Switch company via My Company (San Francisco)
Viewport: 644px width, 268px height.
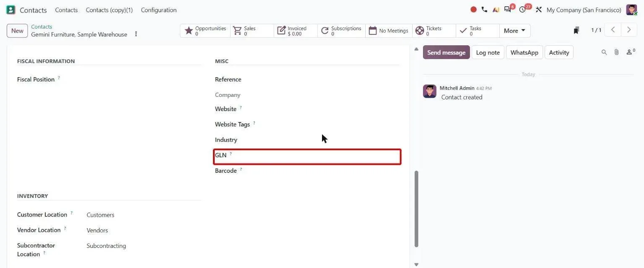tap(584, 10)
